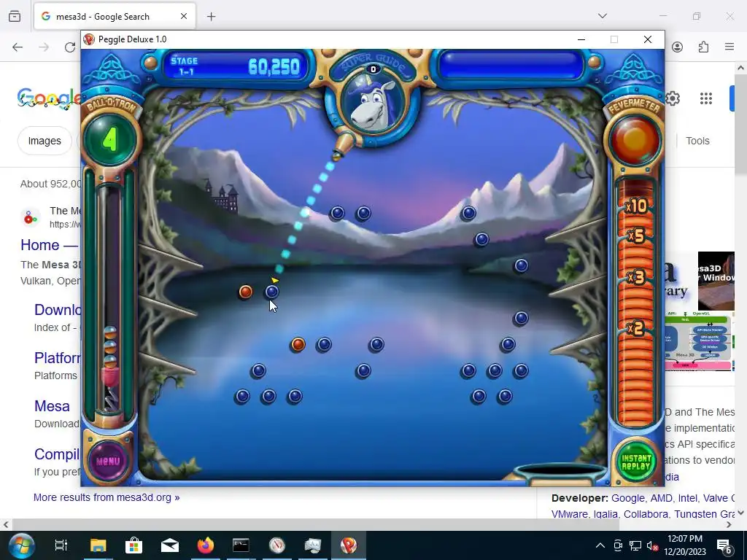Click the Intel developer link
This screenshot has width=747, height=560.
687,498
